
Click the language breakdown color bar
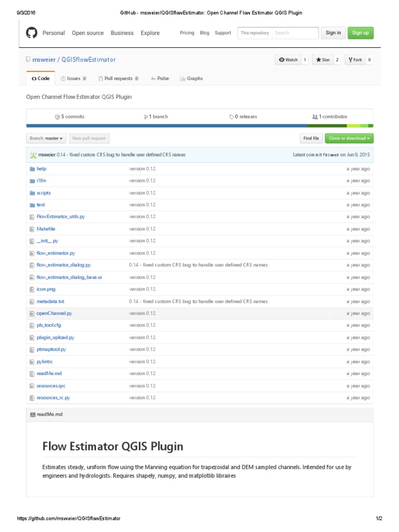coord(200,126)
